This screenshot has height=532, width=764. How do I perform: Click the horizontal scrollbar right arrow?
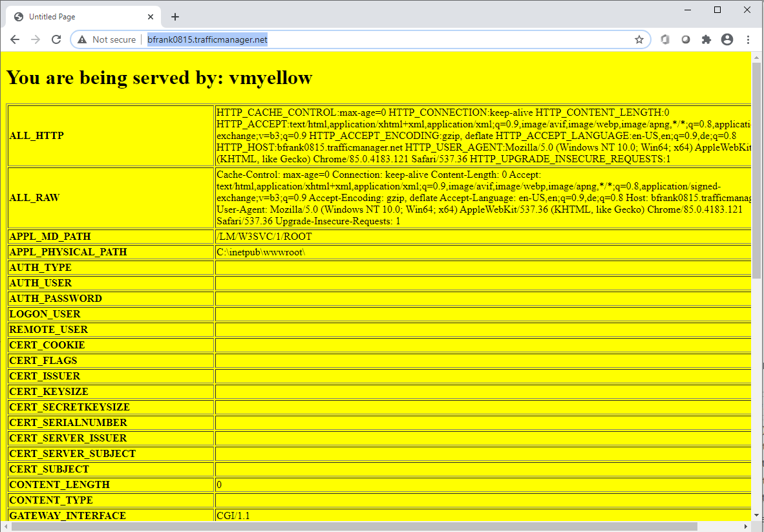pyautogui.click(x=746, y=526)
